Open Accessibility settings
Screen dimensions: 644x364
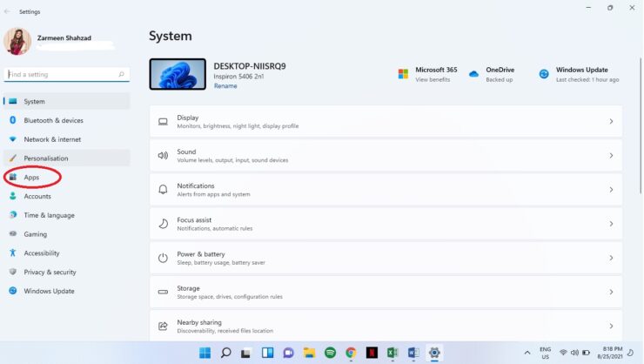tap(67, 253)
